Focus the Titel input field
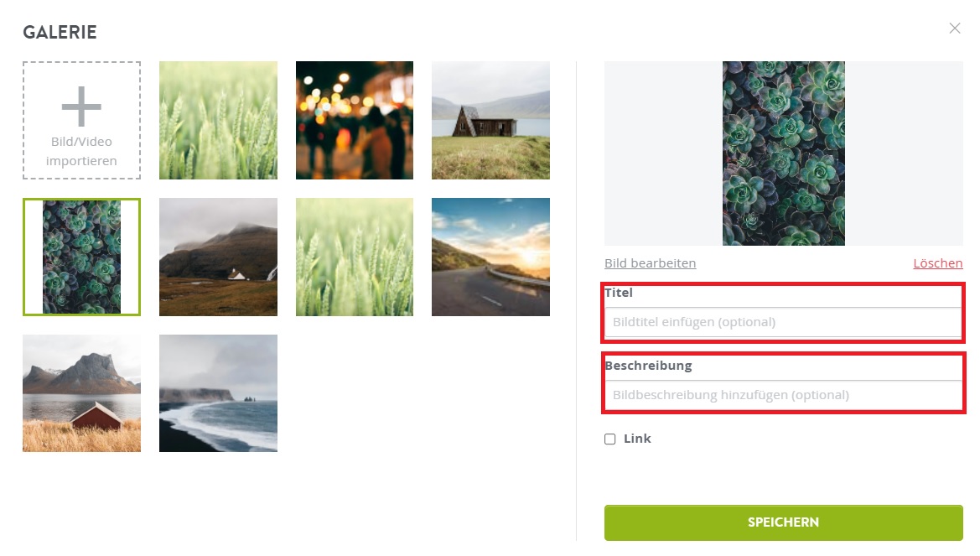The width and height of the screenshot is (980, 556). pos(783,322)
